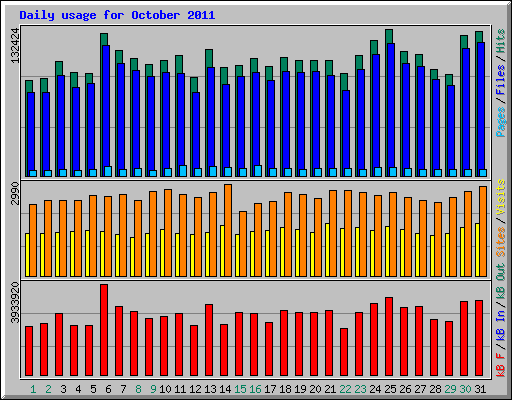Click day label 17 on the x-axis

270,389
